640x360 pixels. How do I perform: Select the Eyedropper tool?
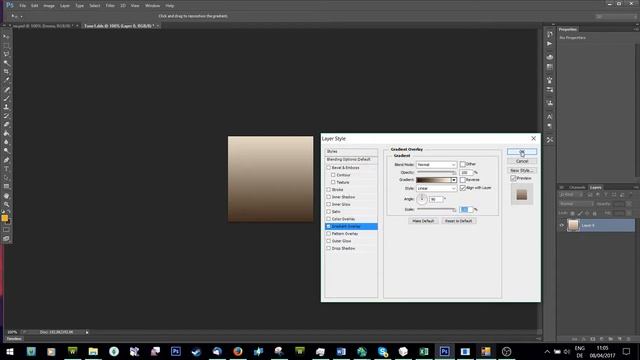6,80
